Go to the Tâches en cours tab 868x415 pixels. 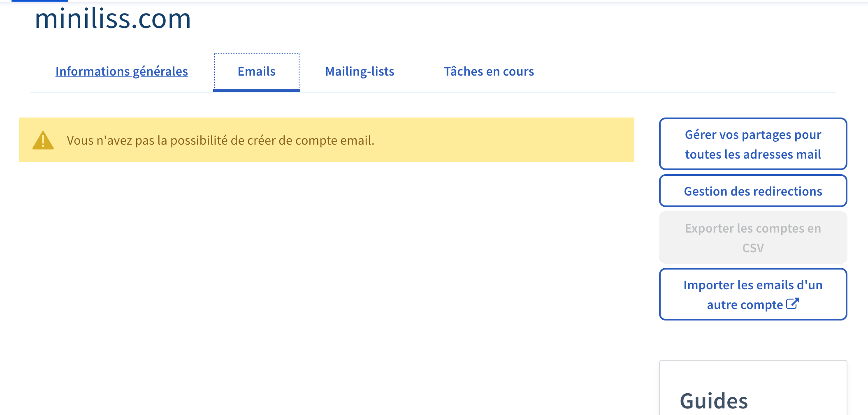pyautogui.click(x=489, y=71)
